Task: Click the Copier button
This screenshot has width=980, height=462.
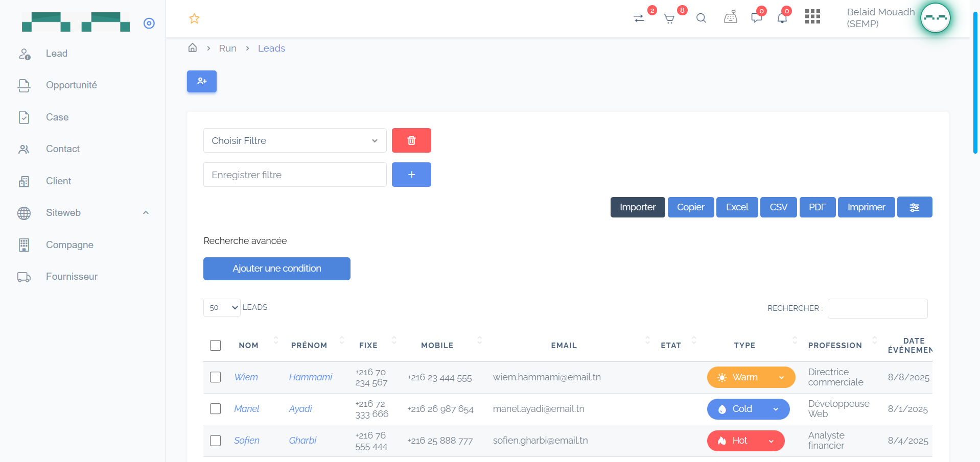Action: coord(691,207)
